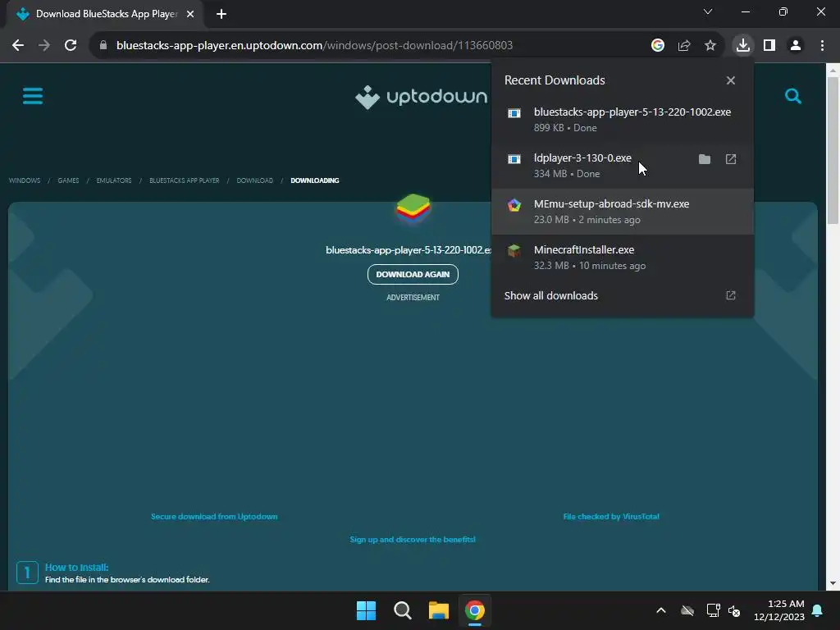Click the network tray icon
The image size is (840, 630).
[x=713, y=610]
